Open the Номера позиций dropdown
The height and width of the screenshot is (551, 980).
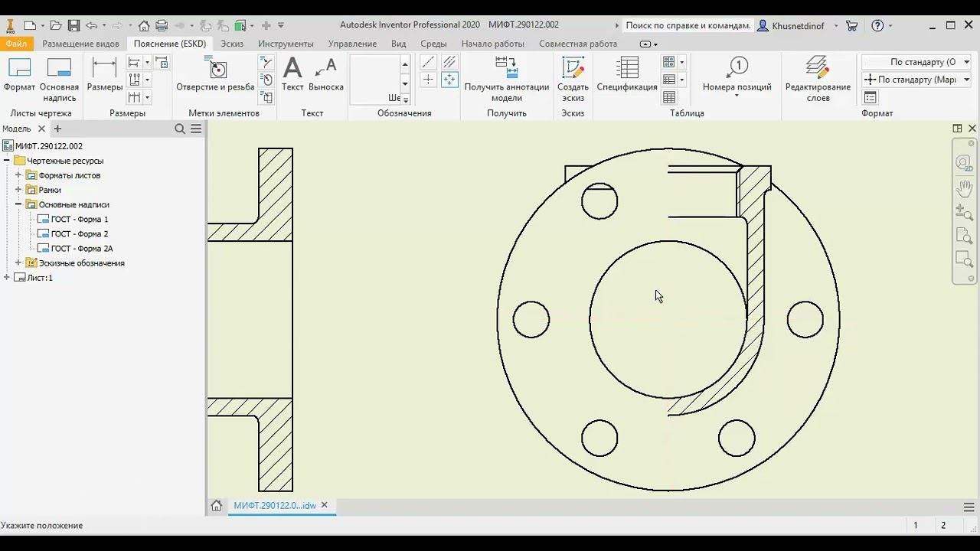point(737,96)
